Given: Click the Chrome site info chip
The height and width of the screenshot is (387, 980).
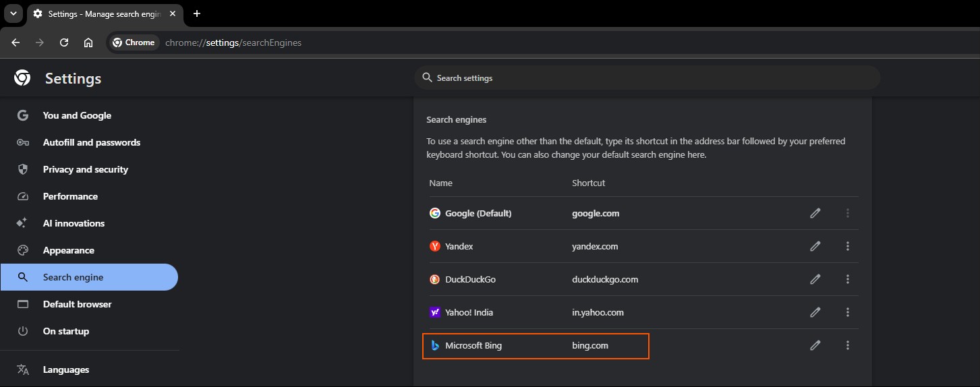Looking at the screenshot, I should 134,42.
